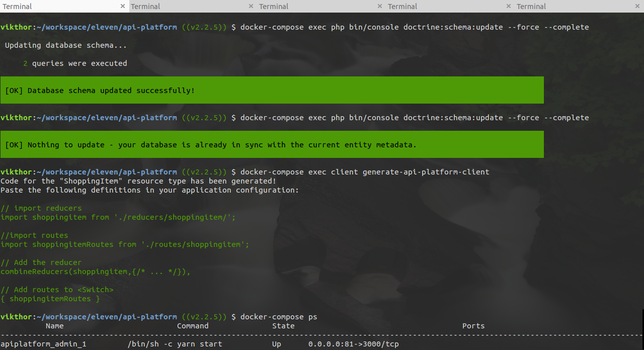Click the 'Updating database schema...' line

pyautogui.click(x=66, y=45)
